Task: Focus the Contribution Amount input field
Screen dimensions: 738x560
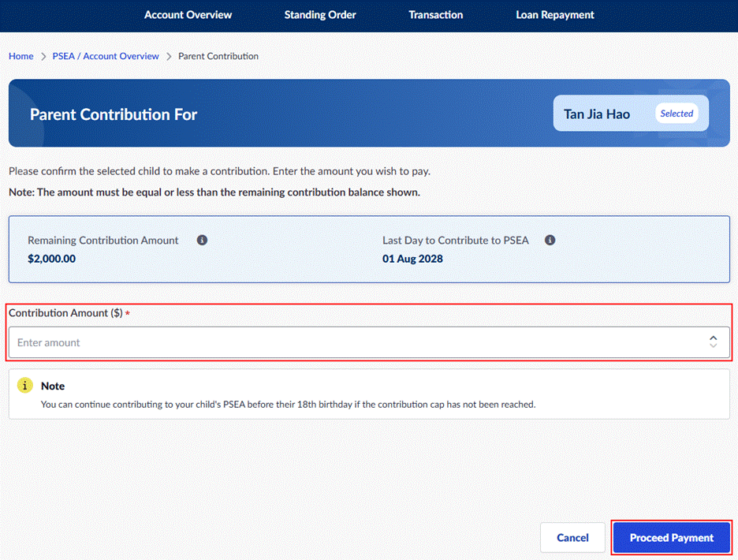Action: 369,342
